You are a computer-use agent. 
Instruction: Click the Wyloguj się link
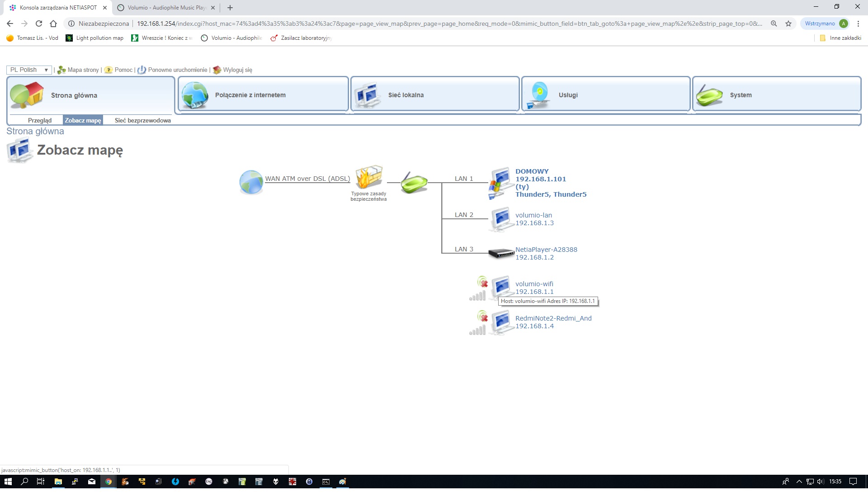coord(238,70)
